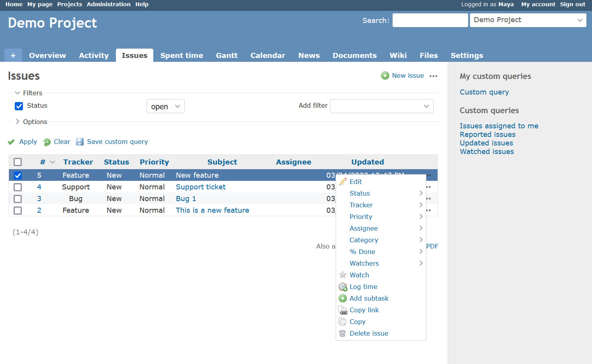592x364 pixels.
Task: Select all issues with header checkbox
Action: click(18, 162)
